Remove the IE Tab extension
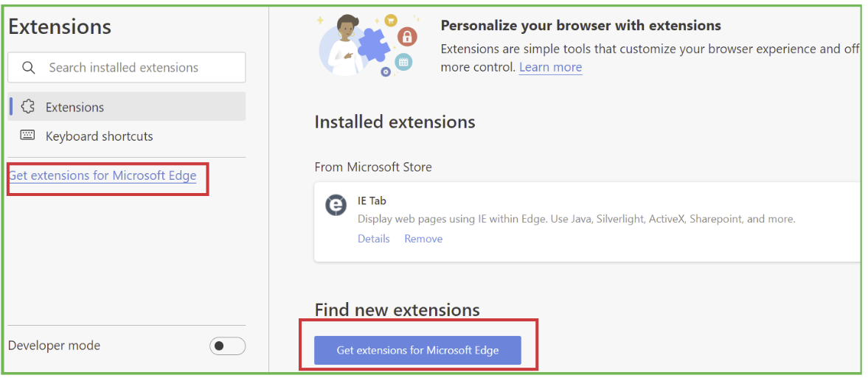The width and height of the screenshot is (868, 378). pyautogui.click(x=423, y=239)
